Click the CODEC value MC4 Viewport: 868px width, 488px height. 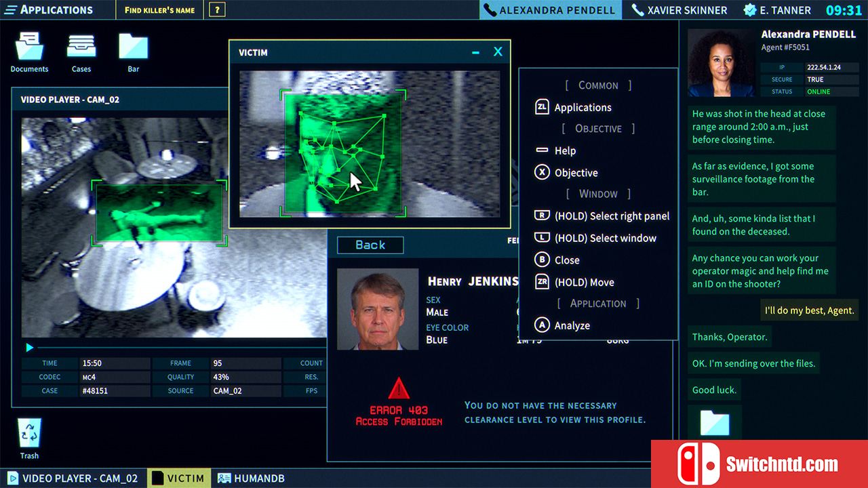tap(115, 377)
